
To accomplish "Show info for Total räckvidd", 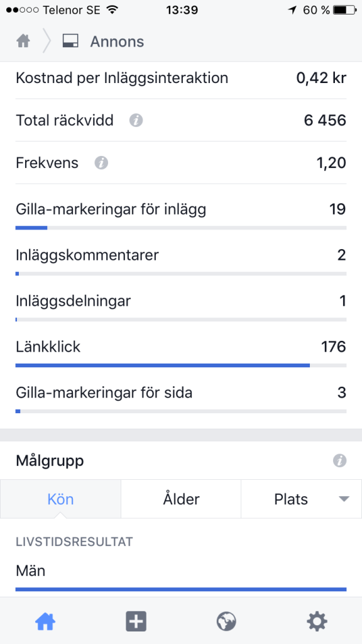I will [136, 121].
